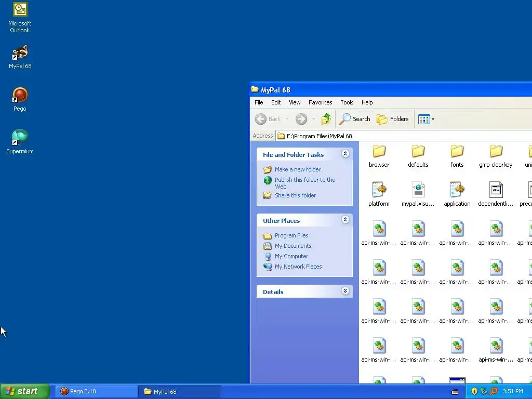Open the Tools menu
The height and width of the screenshot is (399, 532).
click(347, 102)
